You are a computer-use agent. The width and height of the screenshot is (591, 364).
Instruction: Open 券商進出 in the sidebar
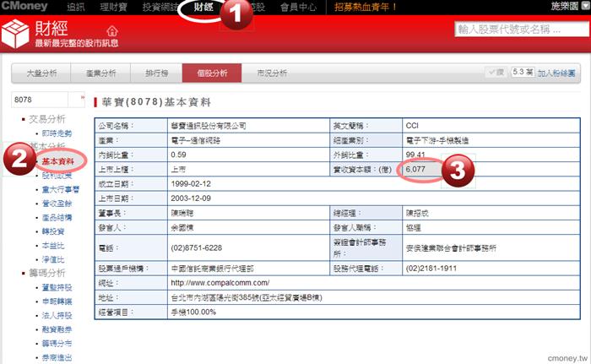57,357
